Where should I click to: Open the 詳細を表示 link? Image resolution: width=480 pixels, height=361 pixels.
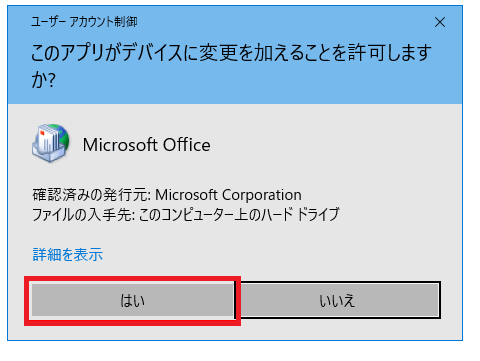pyautogui.click(x=68, y=255)
